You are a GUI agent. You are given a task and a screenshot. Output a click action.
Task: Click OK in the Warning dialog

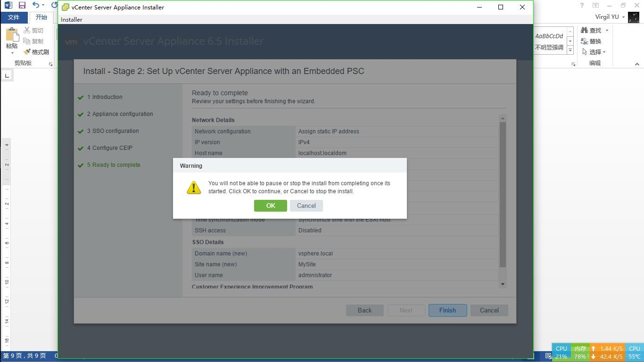(x=270, y=206)
